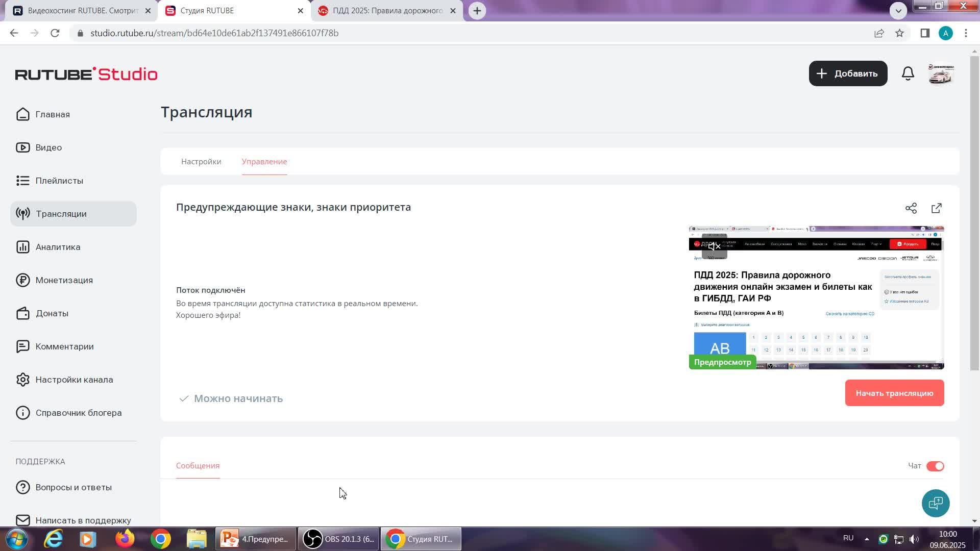Click the Добавить button
This screenshot has width=980, height=551.
pyautogui.click(x=848, y=73)
